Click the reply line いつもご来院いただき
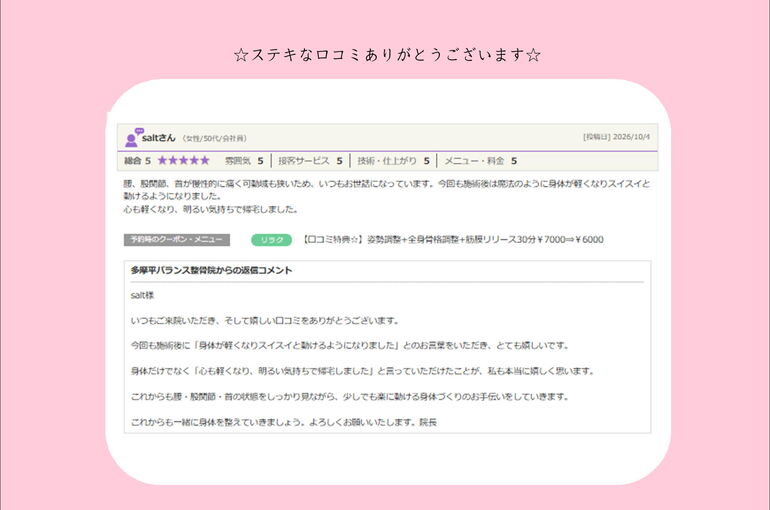770x510 pixels. click(x=265, y=321)
